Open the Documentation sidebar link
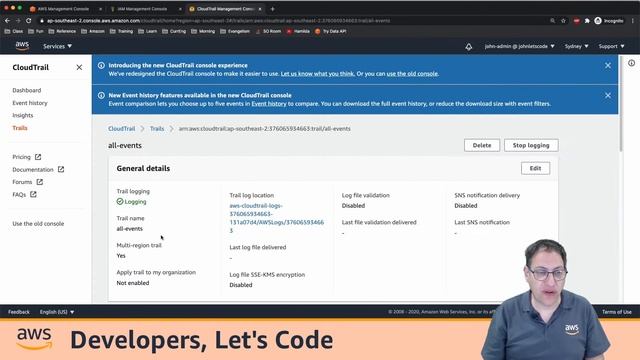Screen dimensions: 640x360 33,169
